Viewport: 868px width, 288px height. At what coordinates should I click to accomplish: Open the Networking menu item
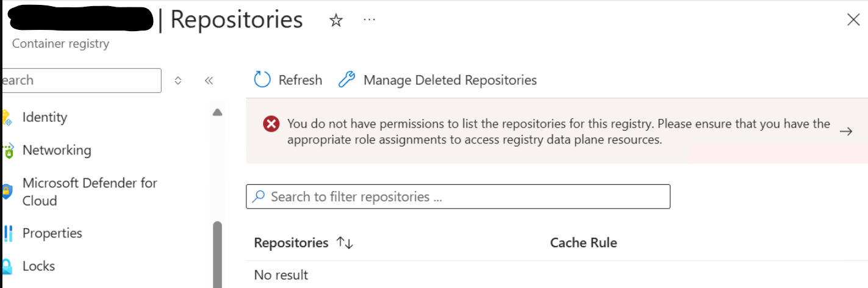click(x=57, y=150)
